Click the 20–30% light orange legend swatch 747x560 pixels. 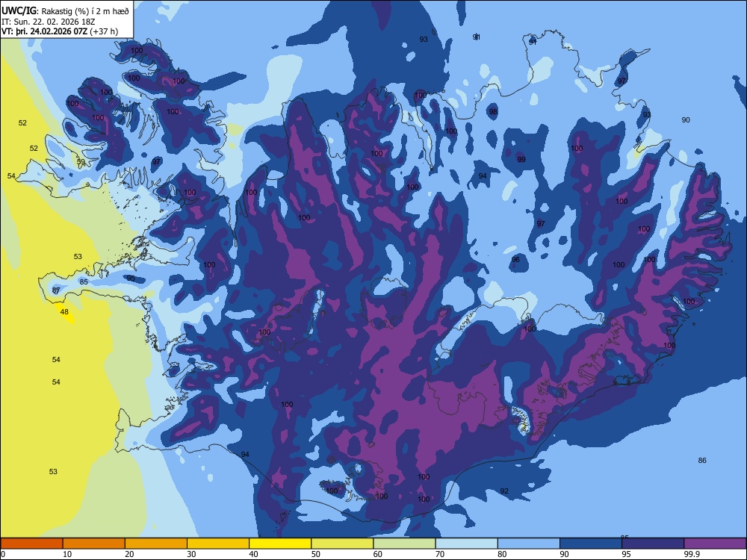156,544
